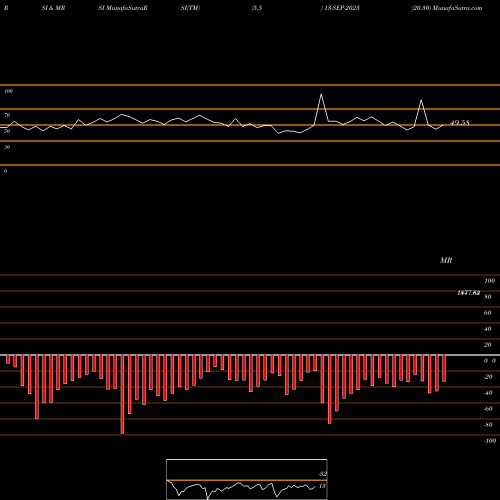Click the MR axis label 40
This screenshot has width=500, height=500.
coord(488,329)
